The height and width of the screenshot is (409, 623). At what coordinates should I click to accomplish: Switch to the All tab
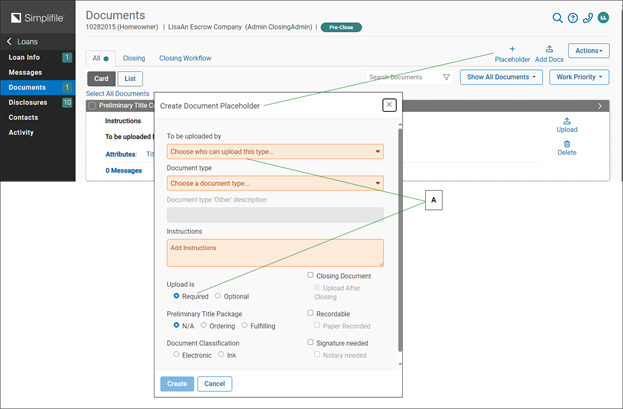coord(101,58)
